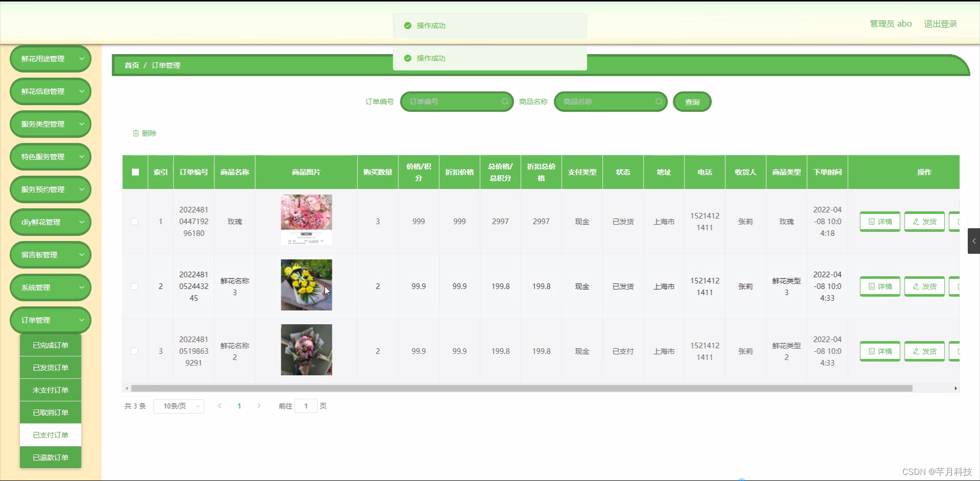This screenshot has width=980, height=481.
Task: Click the green checkmark on 操作成功 toast
Action: coord(407,25)
